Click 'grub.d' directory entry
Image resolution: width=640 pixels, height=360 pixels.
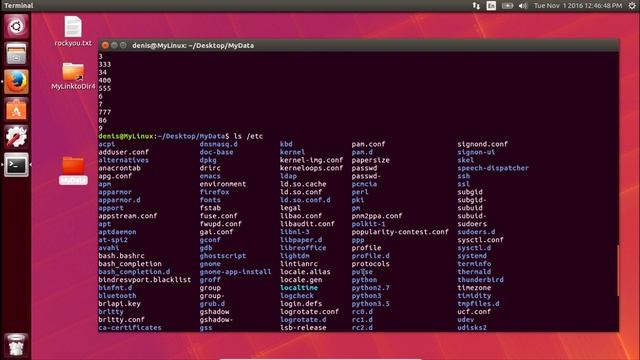(212, 304)
